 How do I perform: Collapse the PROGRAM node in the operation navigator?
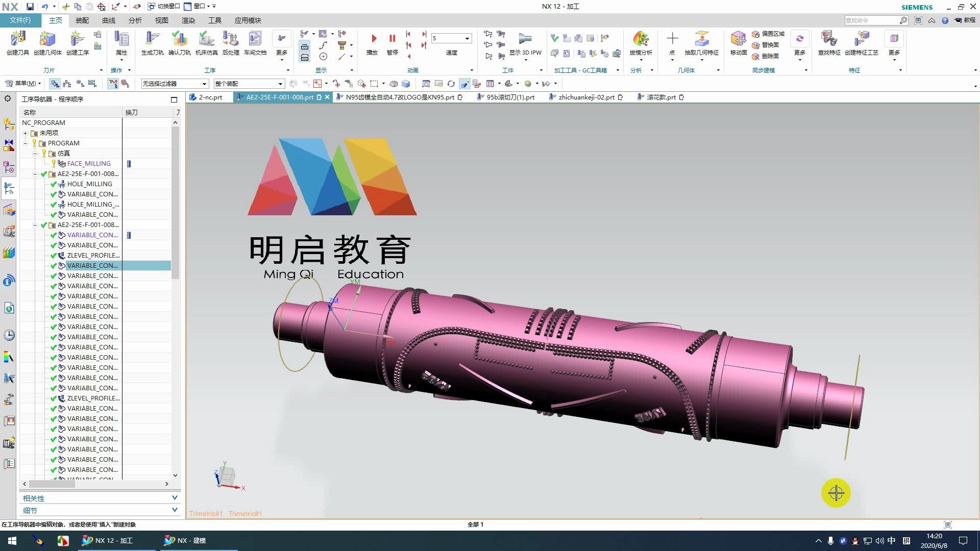(25, 143)
